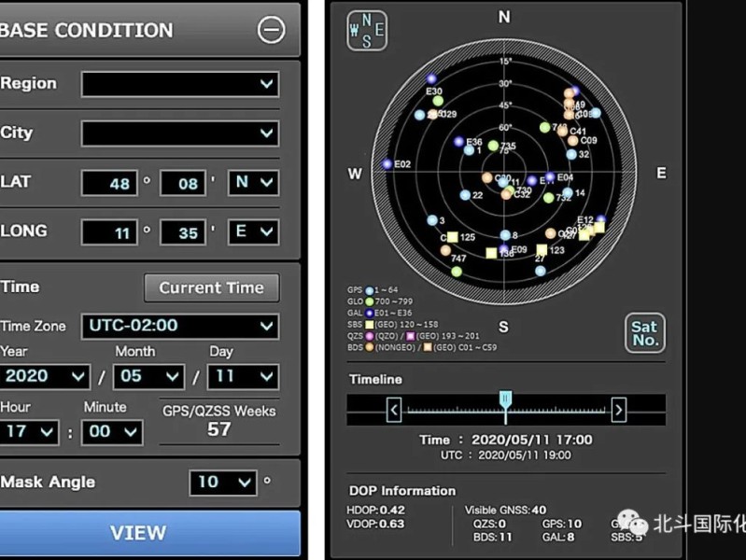
Task: Click the yellow square satellite 125
Action: [451, 238]
